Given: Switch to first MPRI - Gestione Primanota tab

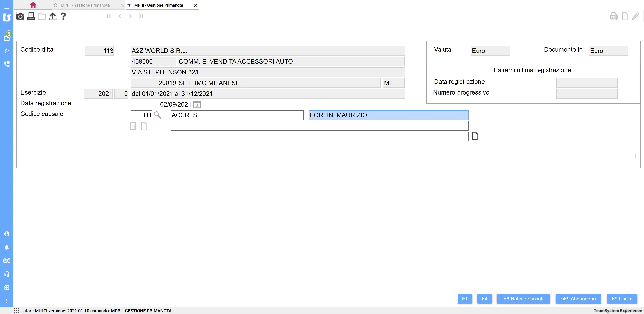Looking at the screenshot, I should pyautogui.click(x=85, y=5).
